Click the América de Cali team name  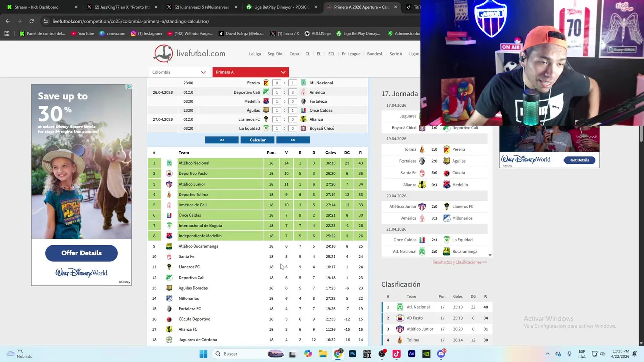192,205
